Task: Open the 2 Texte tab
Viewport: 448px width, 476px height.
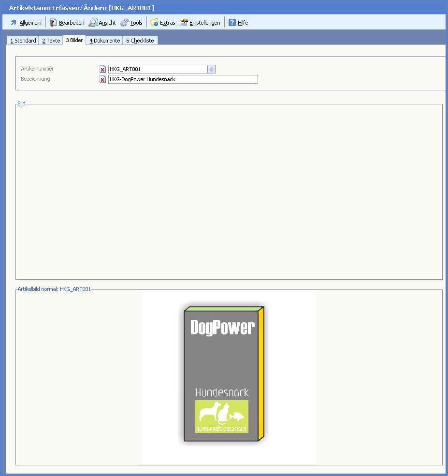Action: [51, 41]
